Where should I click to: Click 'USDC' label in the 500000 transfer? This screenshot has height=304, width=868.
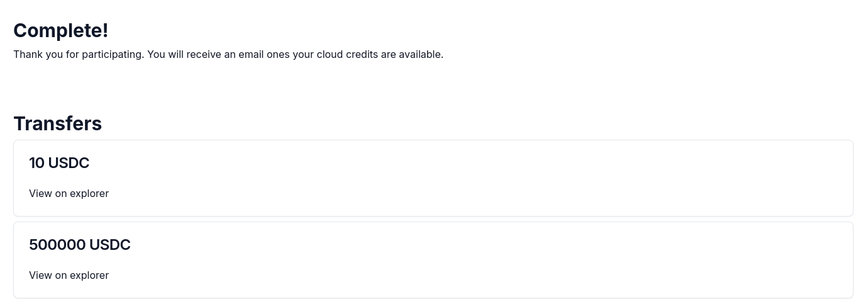coord(110,245)
